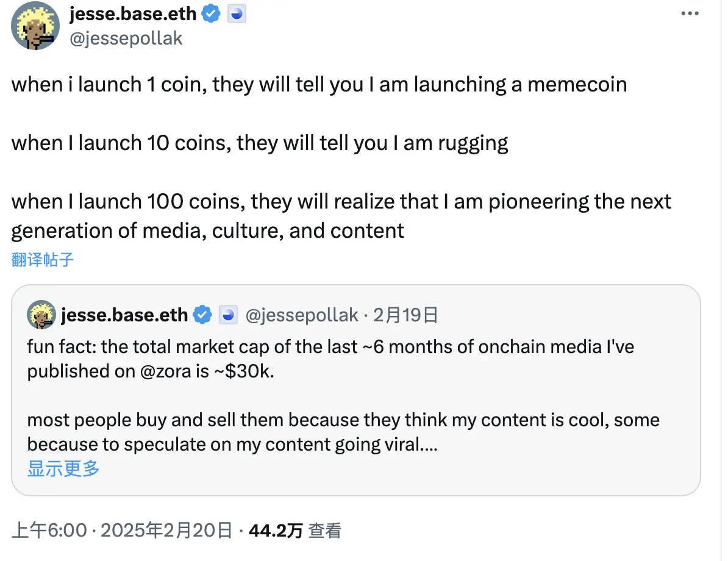Click the quoted tweet's small profile avatar
Screen dimensions: 728x561
(41, 315)
